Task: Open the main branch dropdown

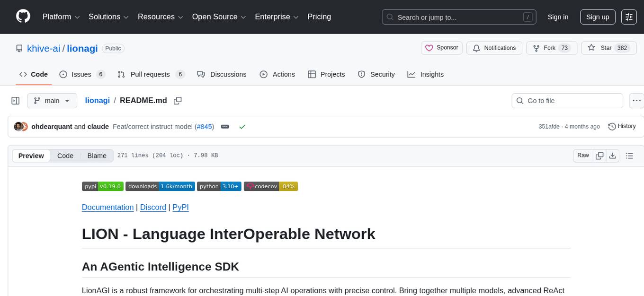Action: [x=52, y=101]
